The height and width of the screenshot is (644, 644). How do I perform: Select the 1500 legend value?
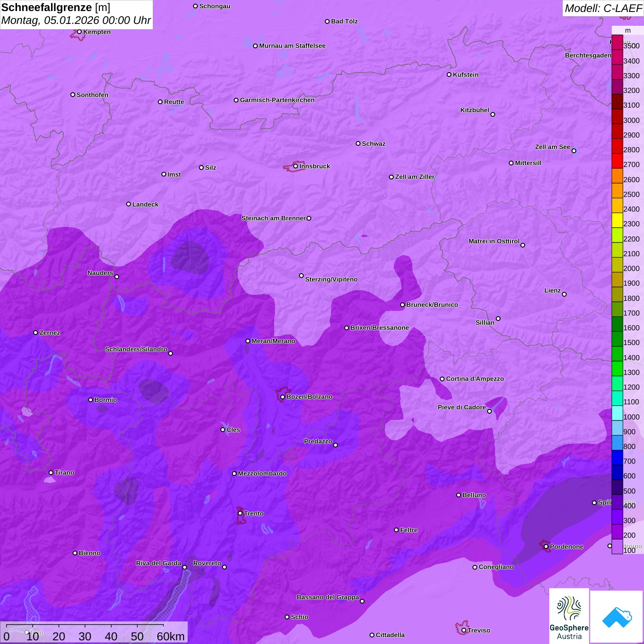[x=631, y=342]
